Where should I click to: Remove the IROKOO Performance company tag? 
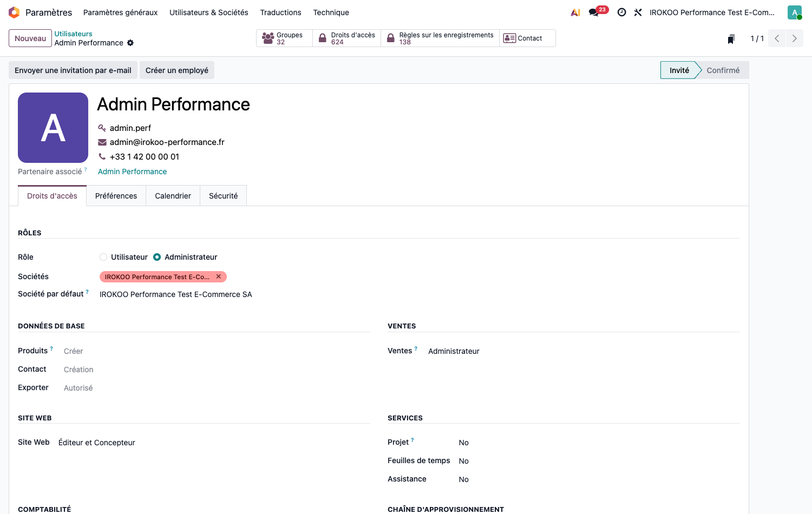tap(219, 276)
